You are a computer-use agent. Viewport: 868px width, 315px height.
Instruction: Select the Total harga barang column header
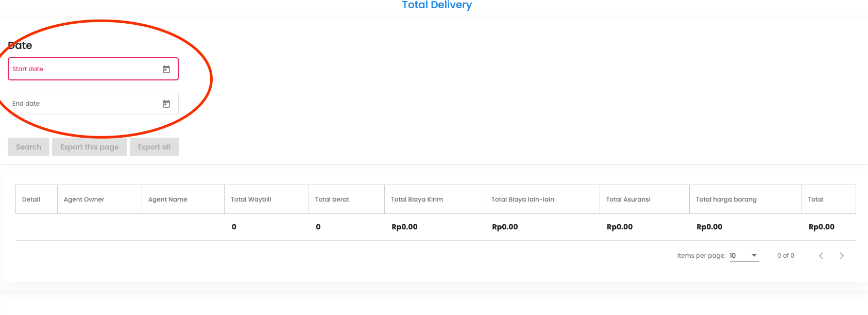click(x=726, y=200)
